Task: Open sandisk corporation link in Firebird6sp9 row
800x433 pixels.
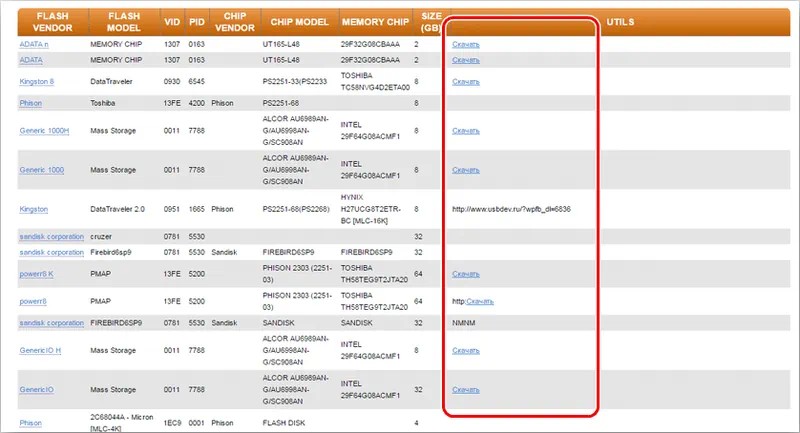Action: point(52,252)
